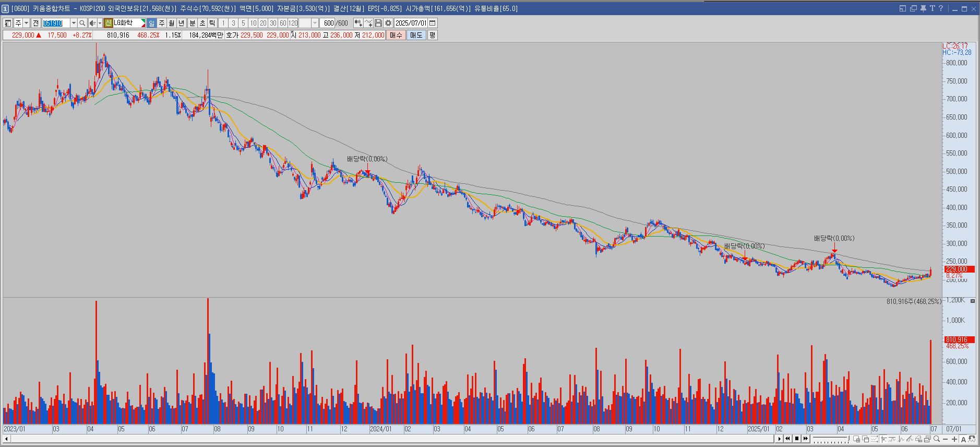Select the 10 interval preset
Image resolution: width=980 pixels, height=447 pixels.
pos(253,23)
